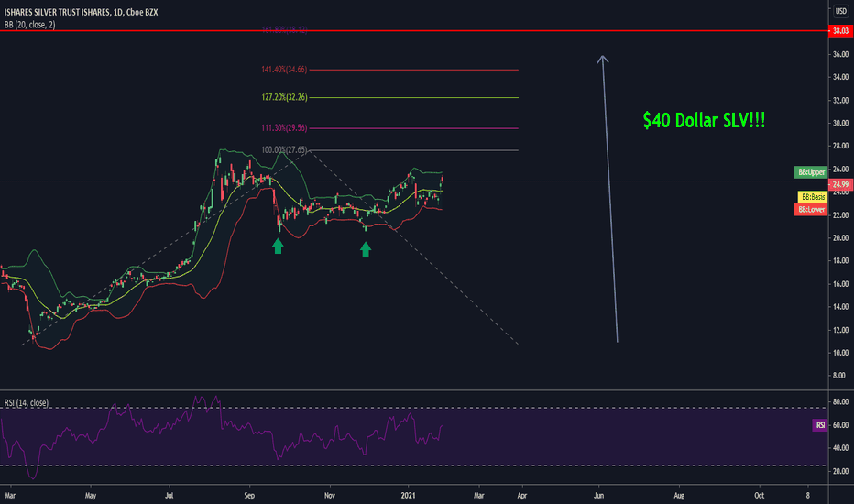Click the 2021 label on the time axis
854x504 pixels.
[x=408, y=495]
